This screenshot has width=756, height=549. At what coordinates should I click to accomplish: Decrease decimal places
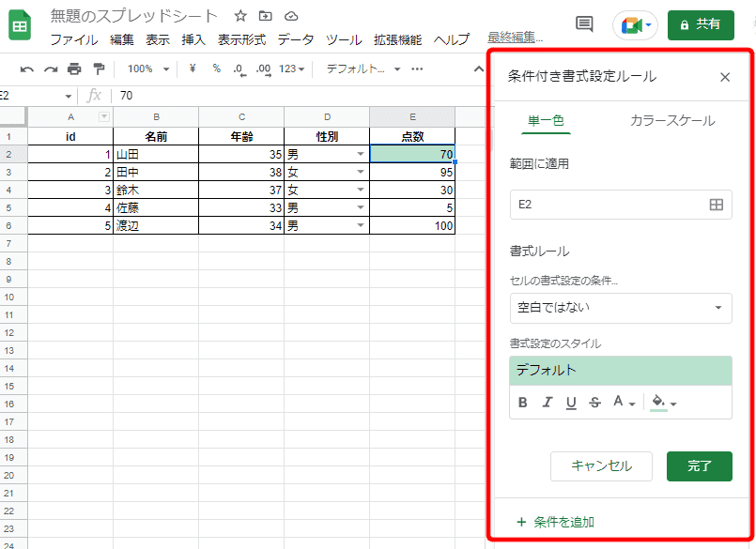[x=238, y=69]
